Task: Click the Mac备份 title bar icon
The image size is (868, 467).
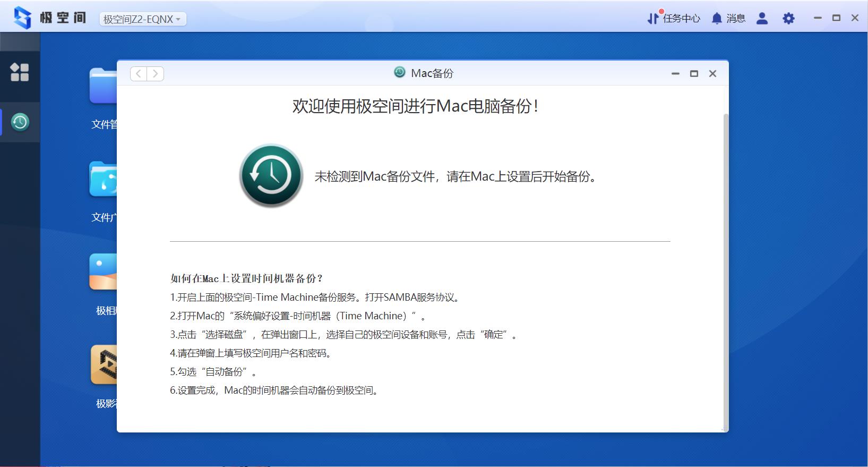Action: tap(400, 72)
